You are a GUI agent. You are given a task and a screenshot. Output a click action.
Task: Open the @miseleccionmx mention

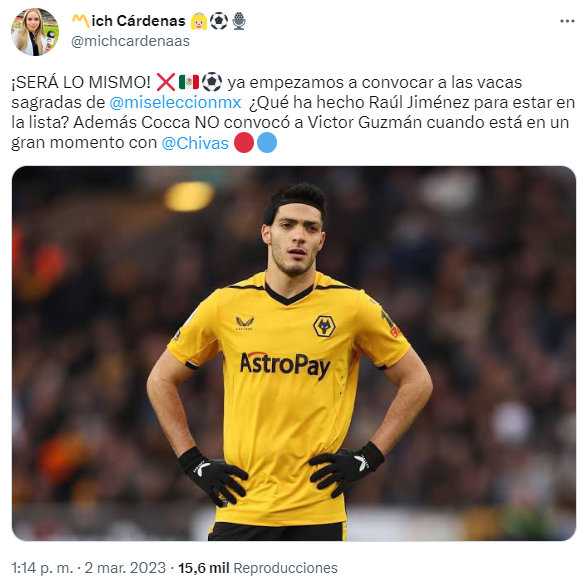175,102
